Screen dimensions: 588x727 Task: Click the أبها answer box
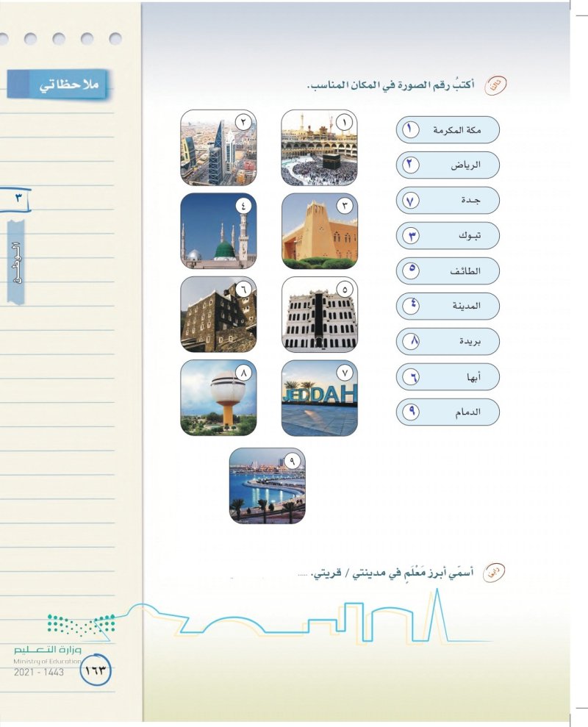(x=448, y=376)
